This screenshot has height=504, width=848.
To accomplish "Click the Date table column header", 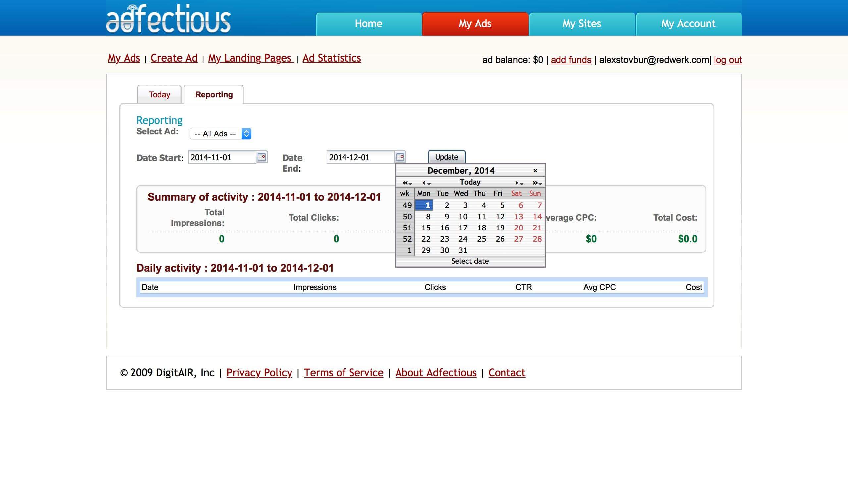I will [x=150, y=287].
